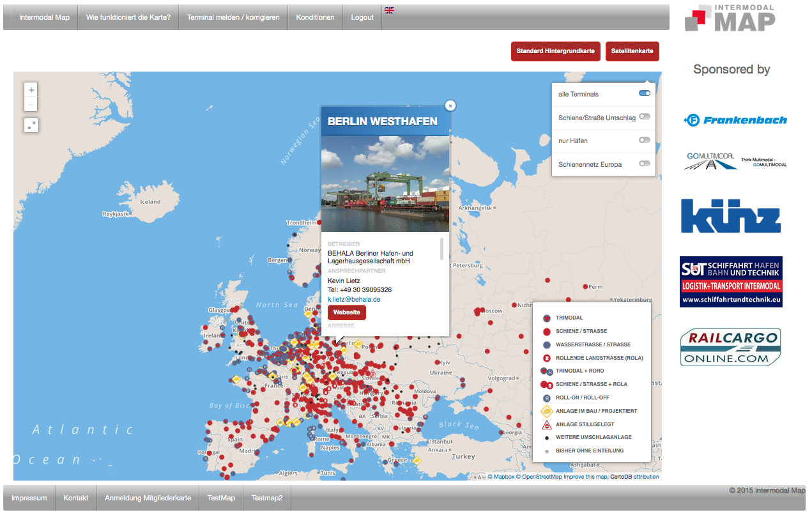Click the Berlin Westhafen terminal photo
812x517 pixels.
385,184
